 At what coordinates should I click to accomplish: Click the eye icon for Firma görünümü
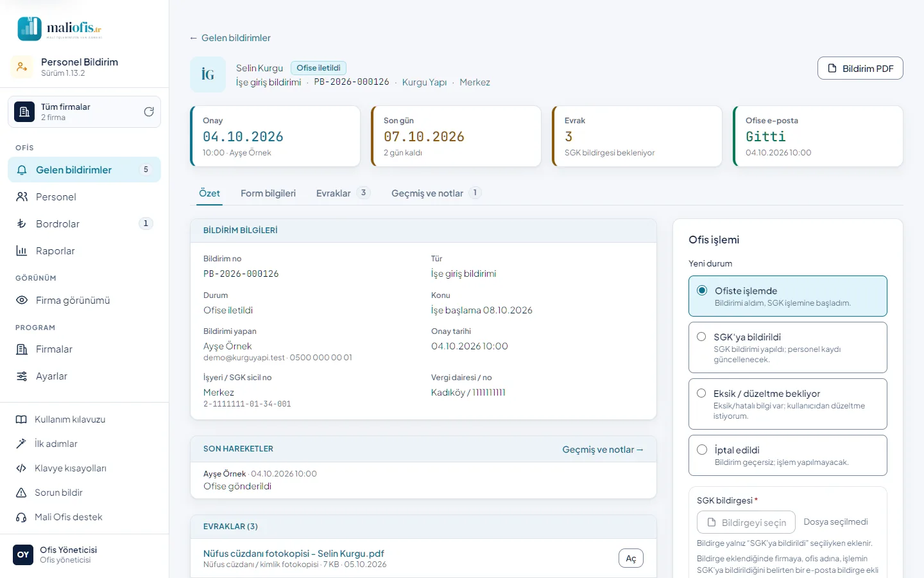click(22, 301)
